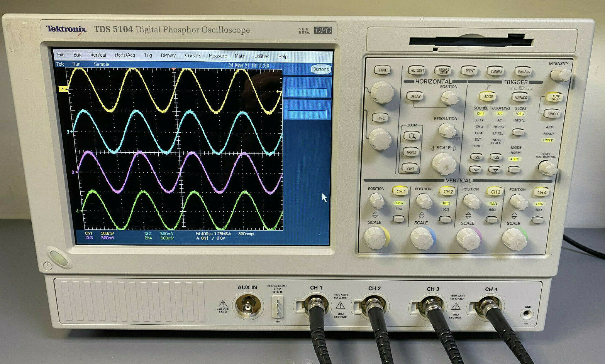Viewport: 605px width, 364px height.
Task: Toggle the horizontal DELAY button
Action: pos(415,96)
